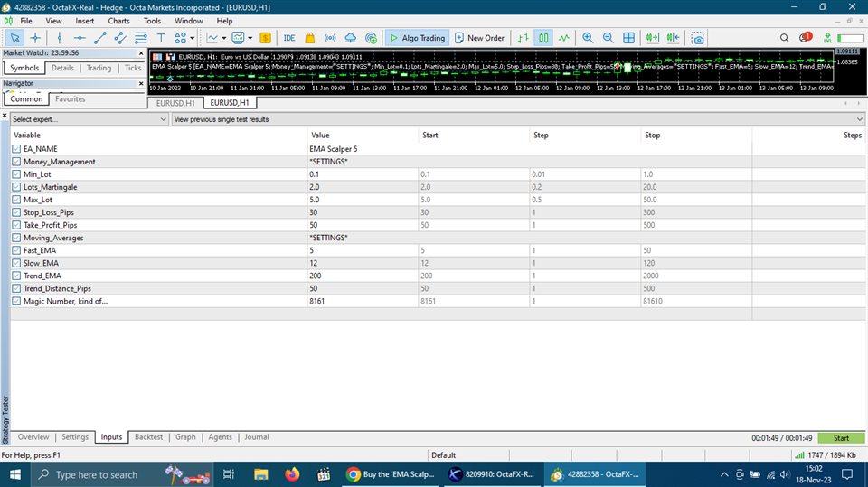Toggle the Lots_Martingale checkbox

(x=16, y=187)
